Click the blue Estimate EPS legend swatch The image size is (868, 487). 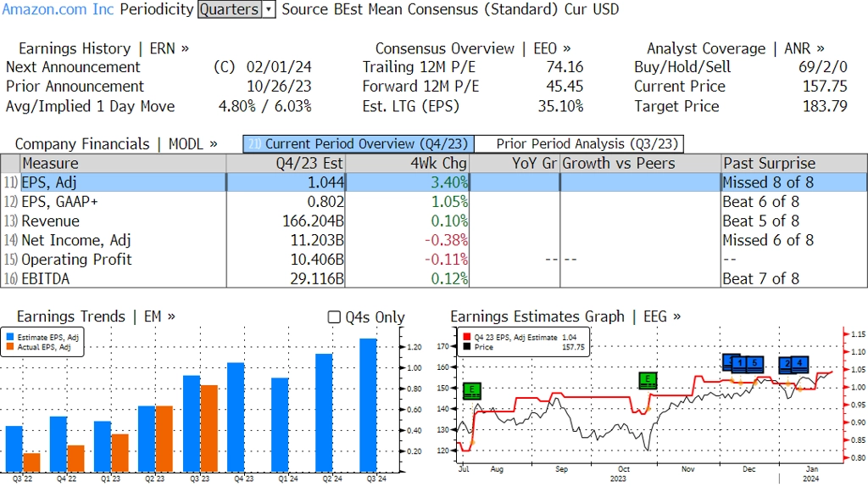pyautogui.click(x=10, y=337)
